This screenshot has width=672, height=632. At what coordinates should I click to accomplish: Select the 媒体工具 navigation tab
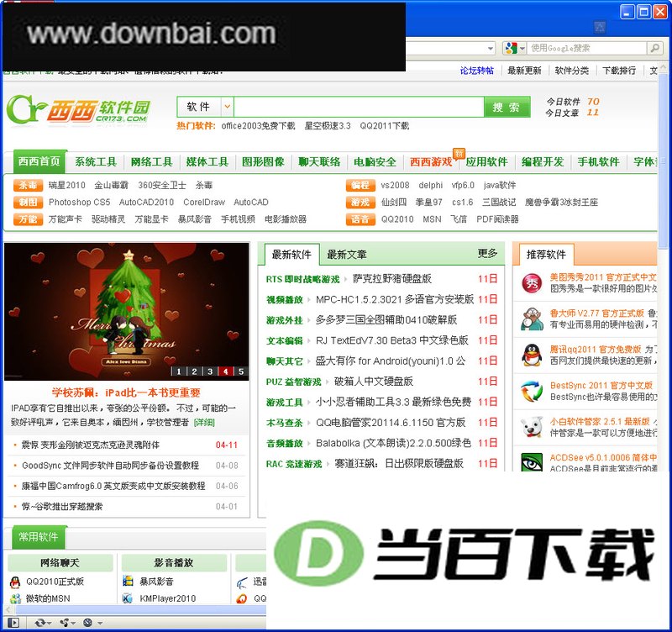pyautogui.click(x=207, y=161)
